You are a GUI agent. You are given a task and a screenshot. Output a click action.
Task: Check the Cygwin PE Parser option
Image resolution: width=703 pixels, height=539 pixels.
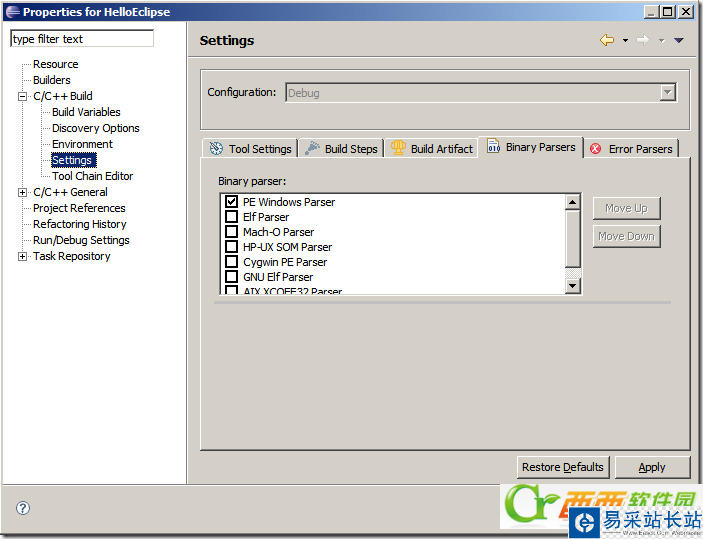[232, 262]
